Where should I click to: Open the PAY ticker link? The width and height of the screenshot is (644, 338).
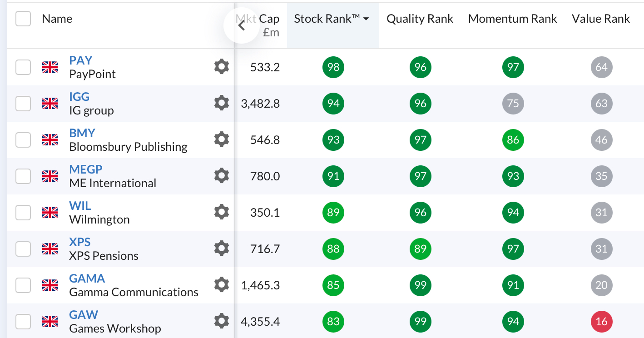click(x=81, y=60)
